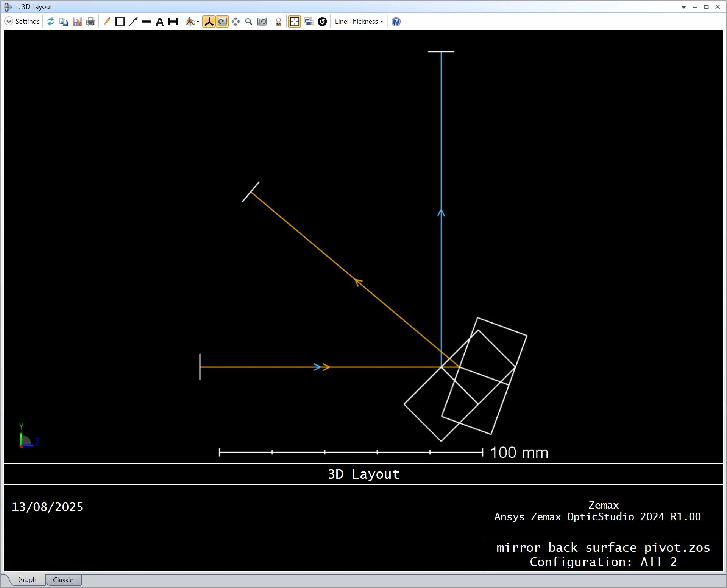Select the line annotation tool
Screen dimensions: 727x588
(147, 22)
